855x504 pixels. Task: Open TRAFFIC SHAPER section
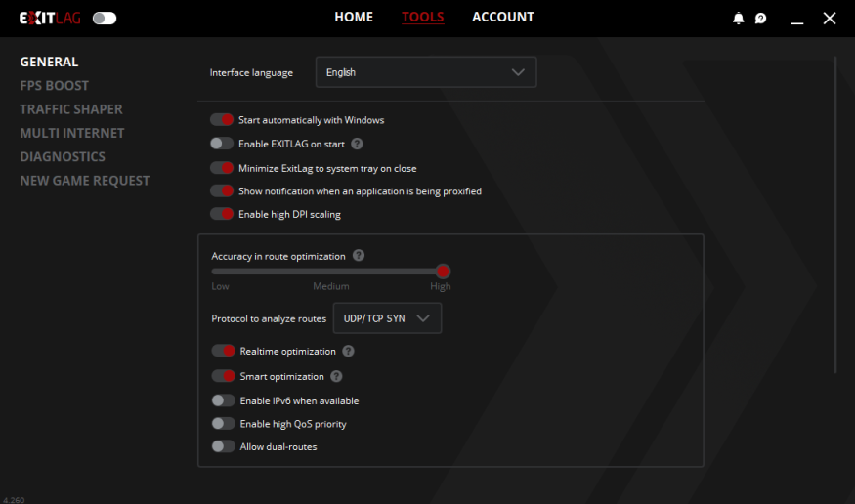71,109
